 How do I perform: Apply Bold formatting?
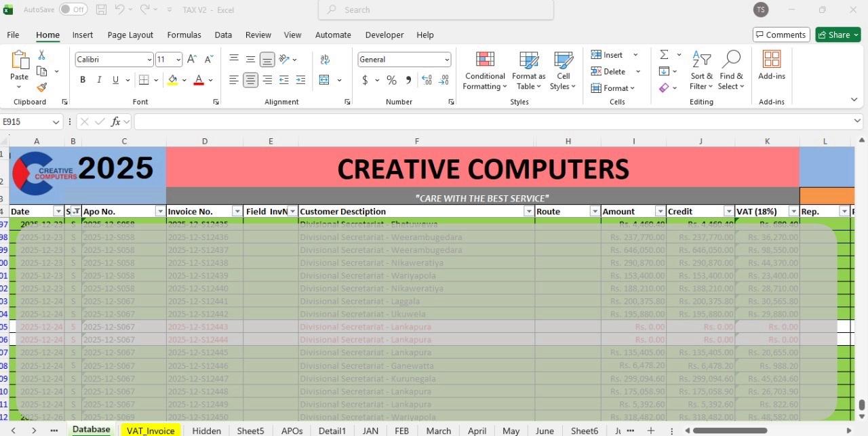[83, 80]
